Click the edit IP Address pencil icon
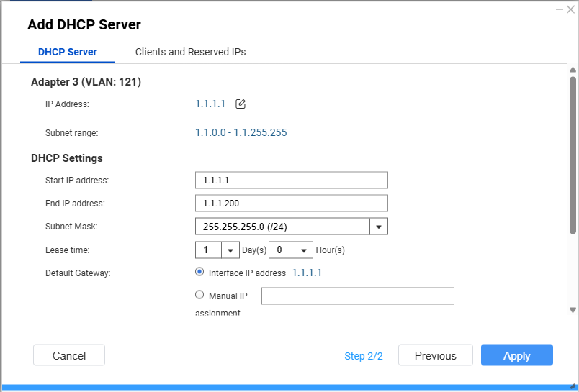This screenshot has width=579, height=392. click(241, 104)
